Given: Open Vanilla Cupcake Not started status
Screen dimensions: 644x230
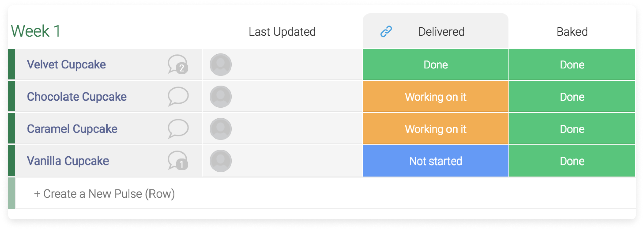Looking at the screenshot, I should pyautogui.click(x=435, y=161).
